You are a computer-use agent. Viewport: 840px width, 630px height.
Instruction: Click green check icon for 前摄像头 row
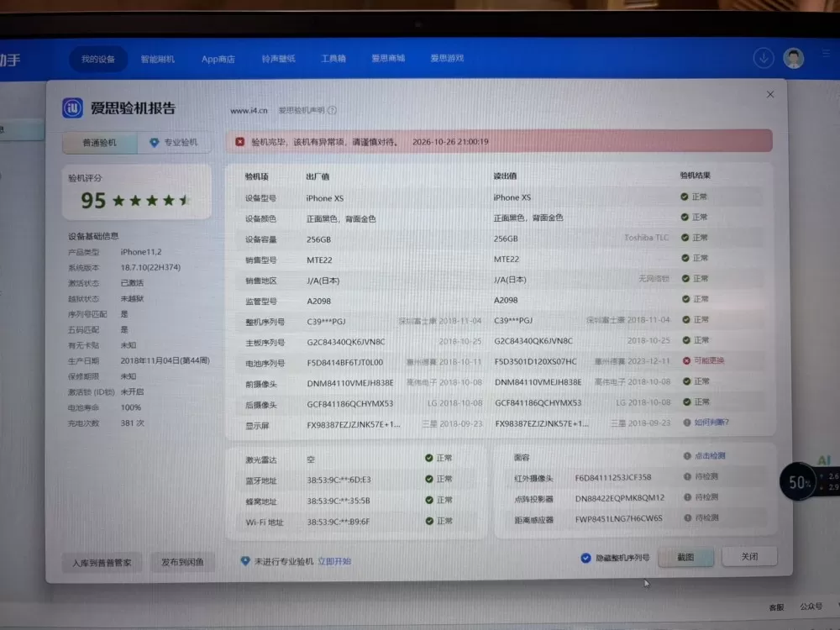pyautogui.click(x=687, y=381)
